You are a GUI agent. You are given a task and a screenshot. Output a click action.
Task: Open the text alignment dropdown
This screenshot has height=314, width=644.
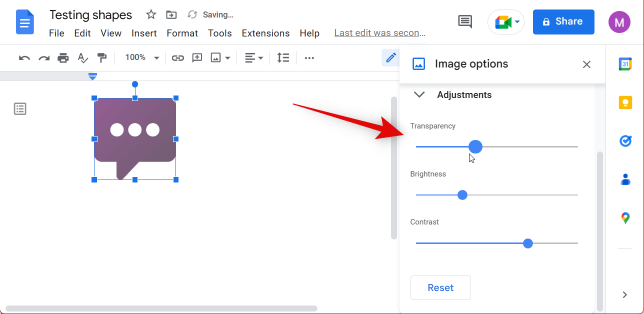(x=254, y=58)
